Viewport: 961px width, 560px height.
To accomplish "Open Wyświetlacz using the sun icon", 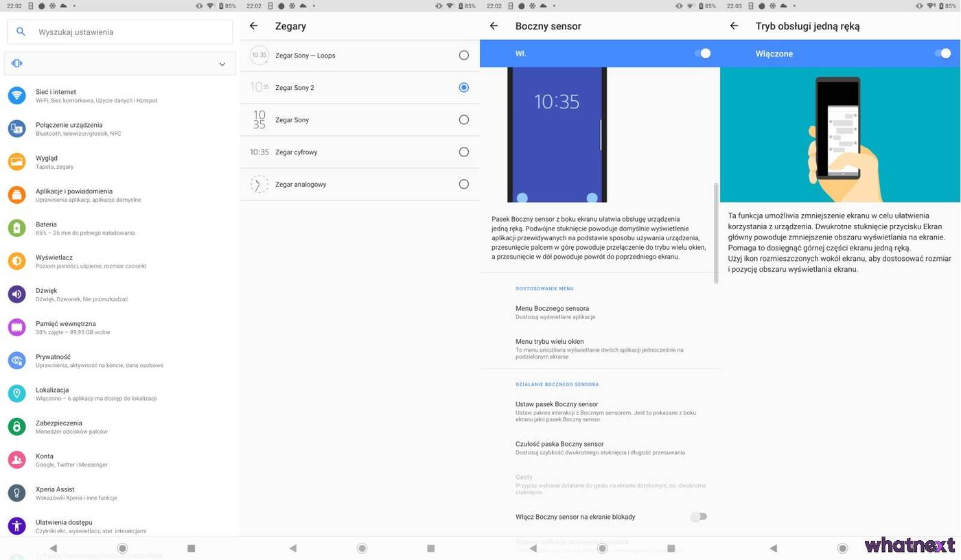I will [x=16, y=261].
